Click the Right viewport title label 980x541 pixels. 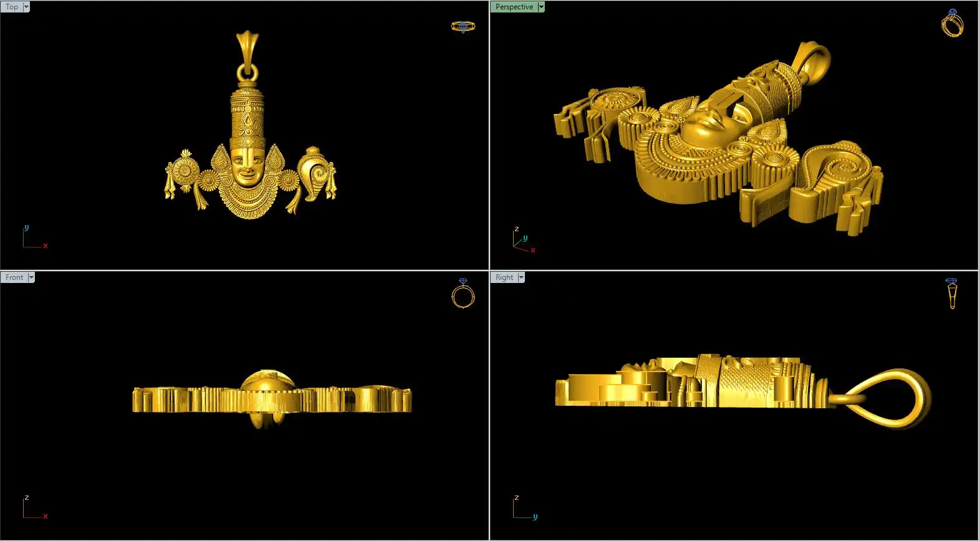coord(504,277)
